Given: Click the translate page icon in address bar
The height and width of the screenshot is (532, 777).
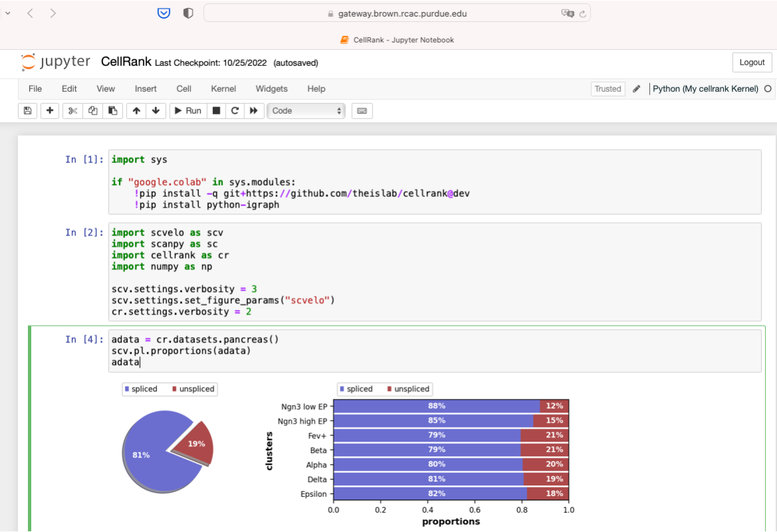Looking at the screenshot, I should [567, 13].
